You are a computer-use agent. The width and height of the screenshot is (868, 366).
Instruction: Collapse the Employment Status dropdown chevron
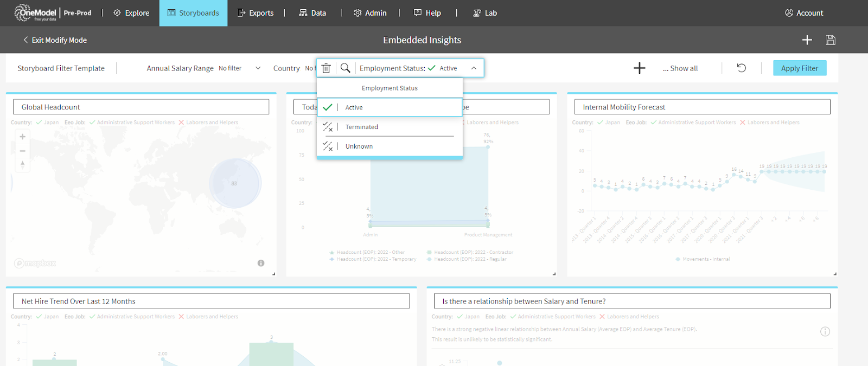click(474, 68)
